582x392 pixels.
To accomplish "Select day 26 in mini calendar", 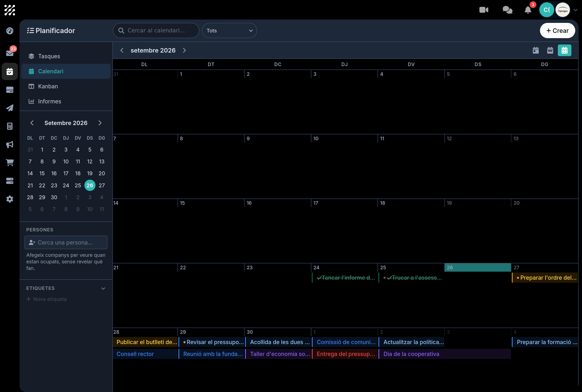I will [x=90, y=185].
